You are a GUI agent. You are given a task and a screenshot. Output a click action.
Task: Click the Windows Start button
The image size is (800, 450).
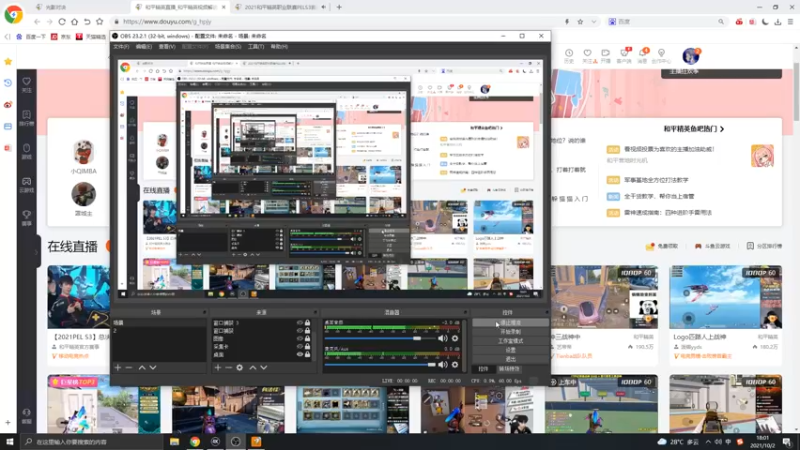pos(10,441)
